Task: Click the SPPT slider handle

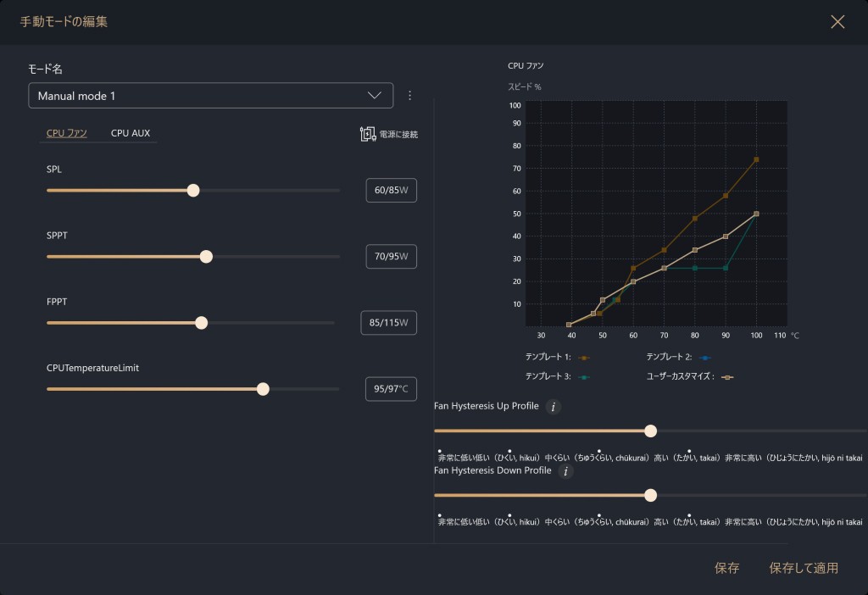Action: click(206, 257)
